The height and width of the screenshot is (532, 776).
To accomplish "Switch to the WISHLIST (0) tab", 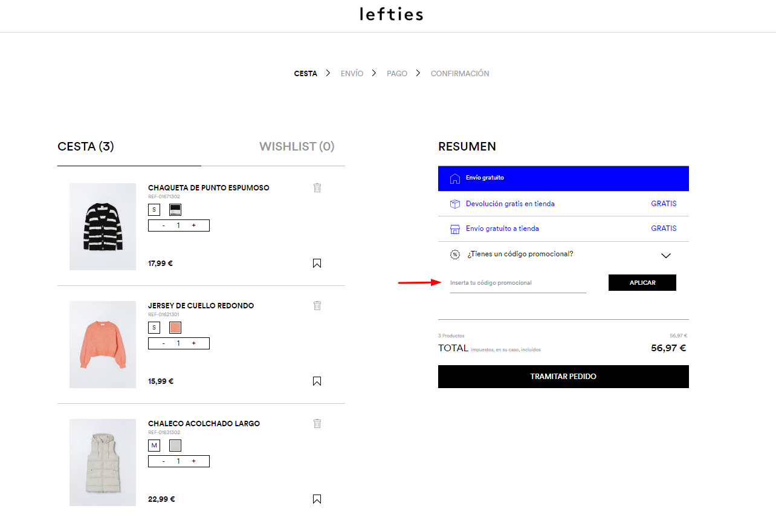I will tap(297, 146).
